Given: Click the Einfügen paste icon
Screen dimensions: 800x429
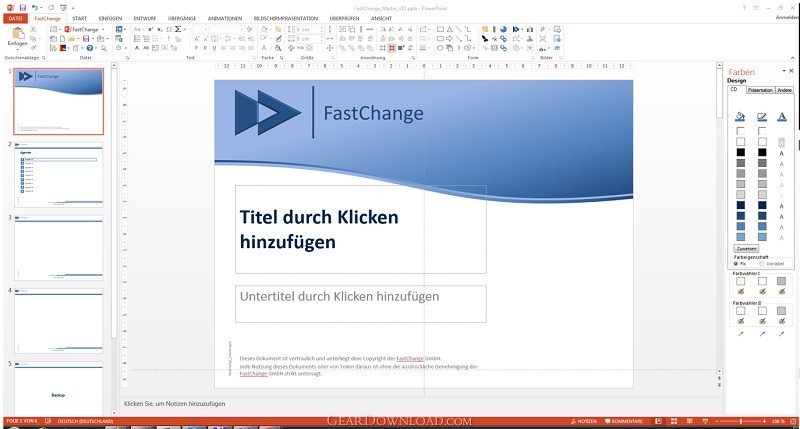Looking at the screenshot, I should (18, 33).
